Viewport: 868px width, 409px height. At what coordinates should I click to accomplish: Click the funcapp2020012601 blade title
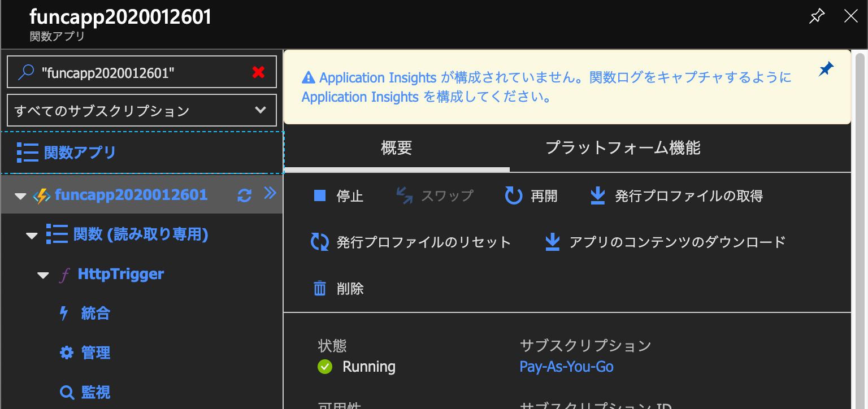coord(120,17)
